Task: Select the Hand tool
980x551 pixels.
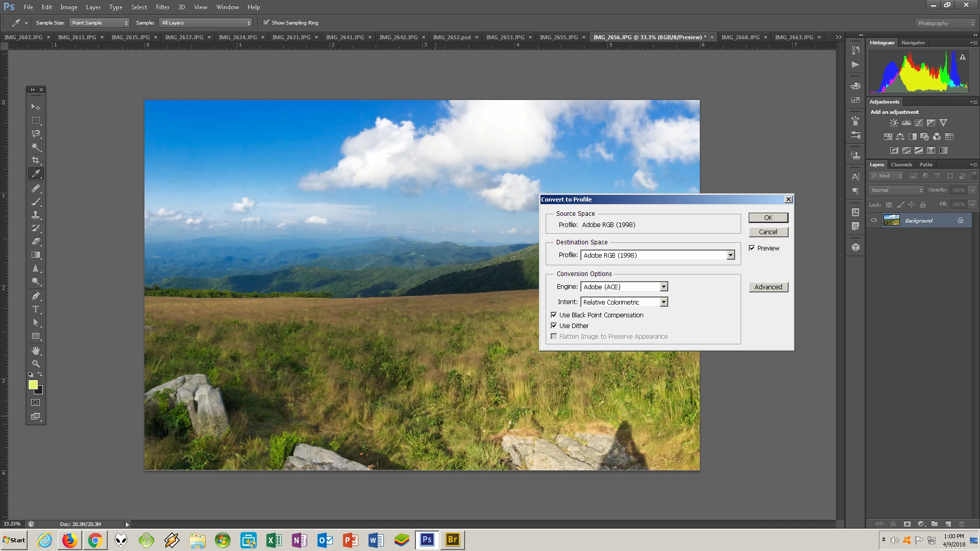Action: coord(36,350)
